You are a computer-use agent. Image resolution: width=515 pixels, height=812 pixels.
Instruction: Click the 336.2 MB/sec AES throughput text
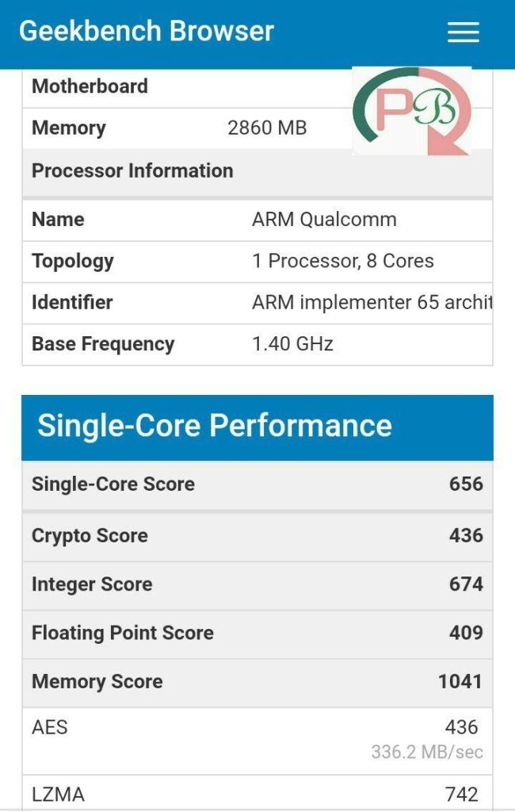(427, 752)
